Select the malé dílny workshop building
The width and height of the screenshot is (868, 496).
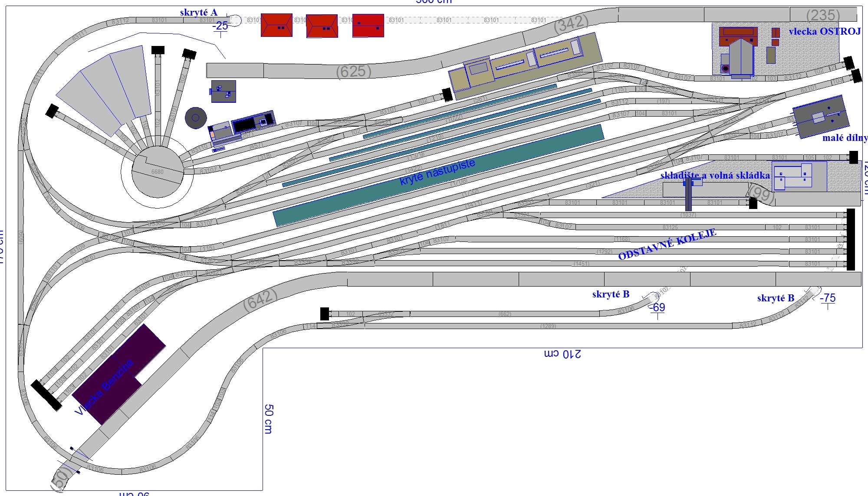point(820,117)
